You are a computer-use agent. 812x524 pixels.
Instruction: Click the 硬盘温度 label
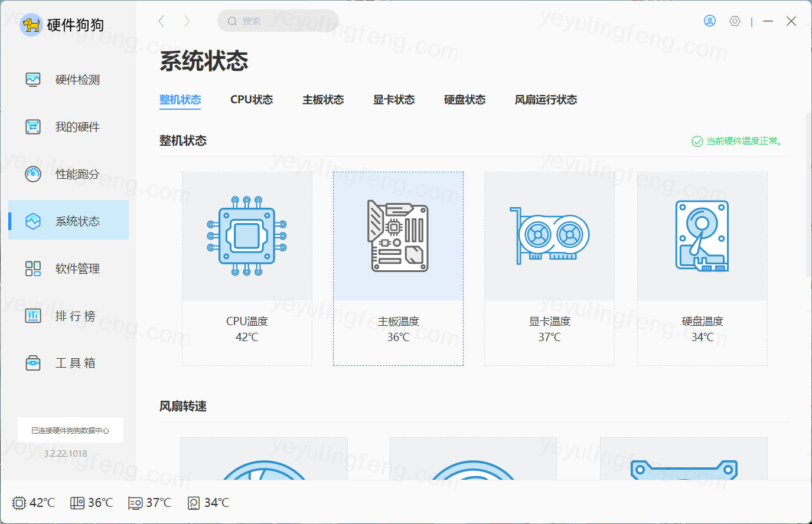703,321
